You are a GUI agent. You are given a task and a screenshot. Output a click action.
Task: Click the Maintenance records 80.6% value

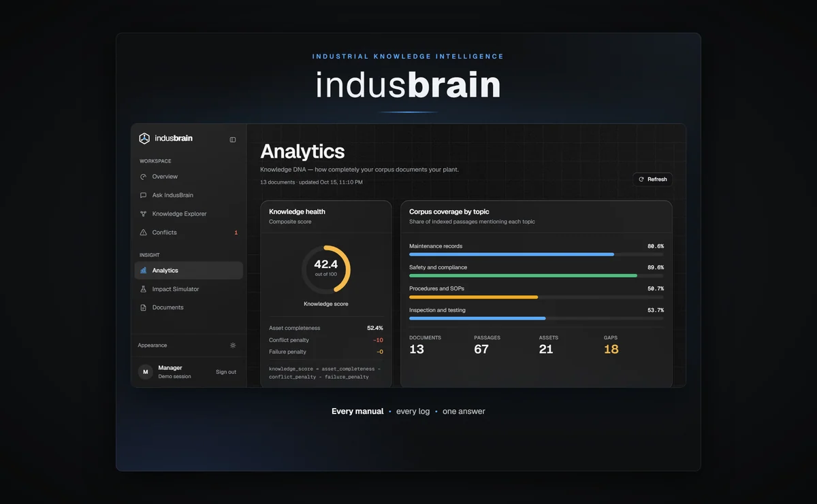coord(656,246)
